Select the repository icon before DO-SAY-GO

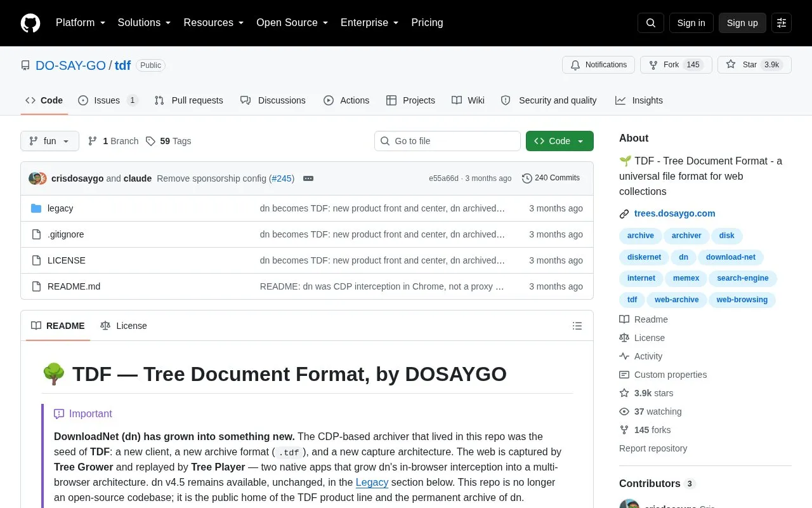pos(25,65)
